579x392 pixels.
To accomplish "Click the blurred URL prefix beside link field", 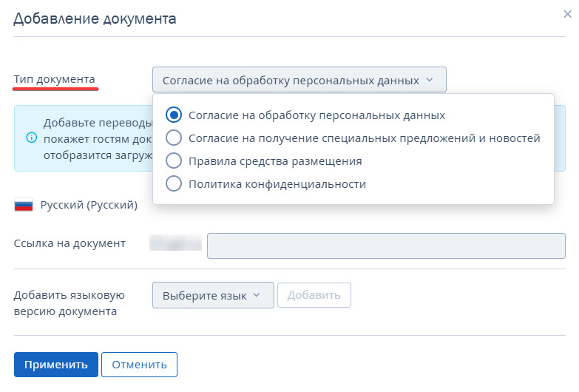I will 176,243.
